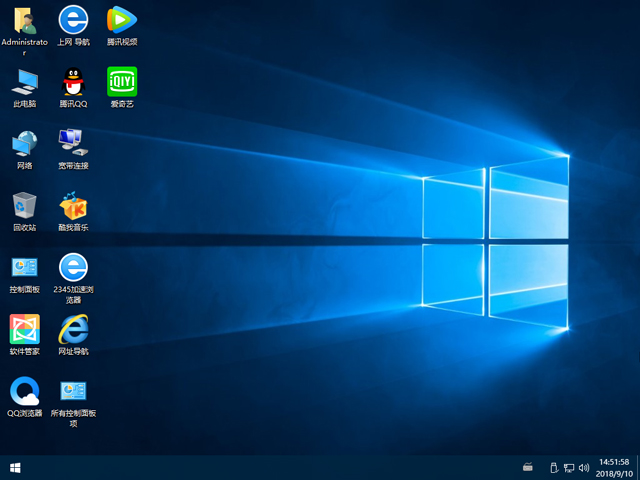Select the 腾讯QQ desktop icon
The height and width of the screenshot is (480, 640).
pyautogui.click(x=73, y=82)
